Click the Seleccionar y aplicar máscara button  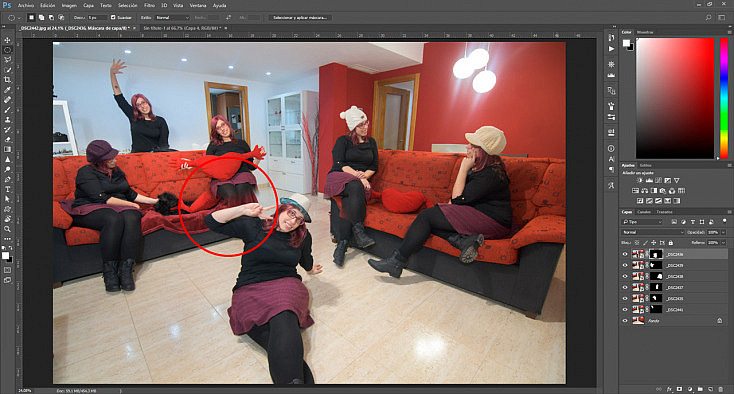pyautogui.click(x=300, y=17)
